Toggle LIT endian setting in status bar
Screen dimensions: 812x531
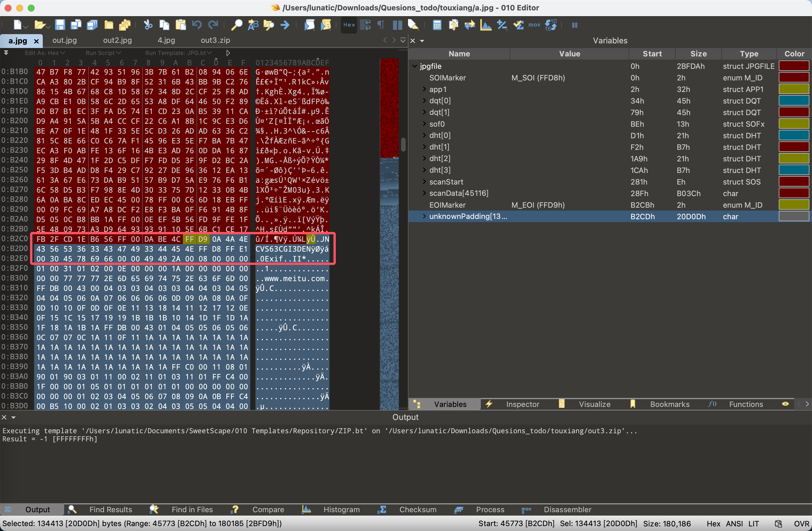click(x=754, y=523)
